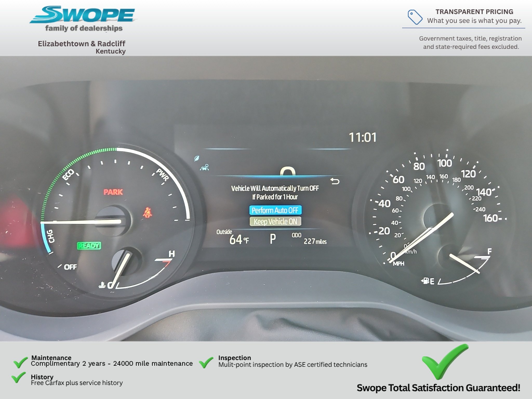Image resolution: width=532 pixels, height=399 pixels.
Task: Click the checkmark next to History
Action: [19, 377]
